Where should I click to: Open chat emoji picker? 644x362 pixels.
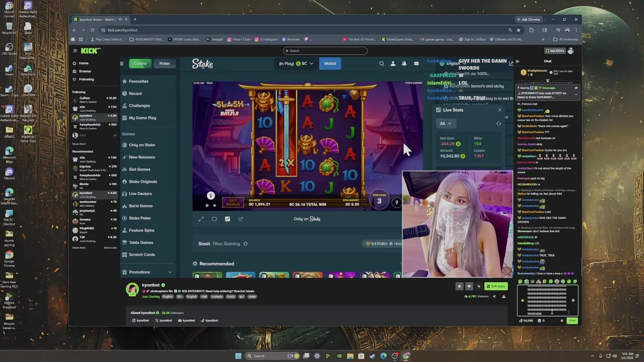573,301
